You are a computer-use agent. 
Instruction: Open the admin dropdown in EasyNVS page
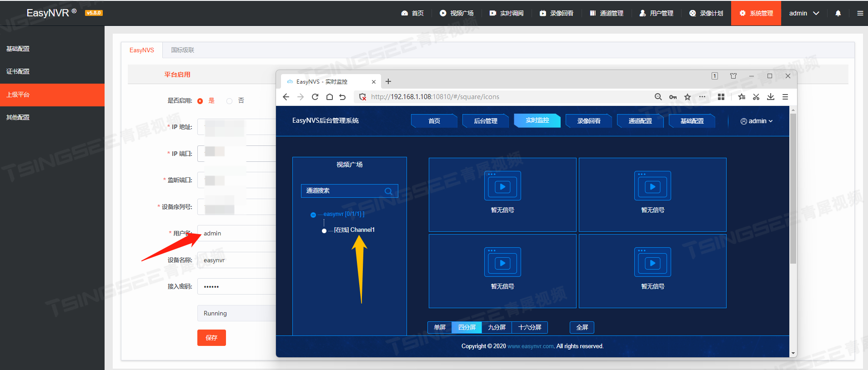tap(757, 121)
